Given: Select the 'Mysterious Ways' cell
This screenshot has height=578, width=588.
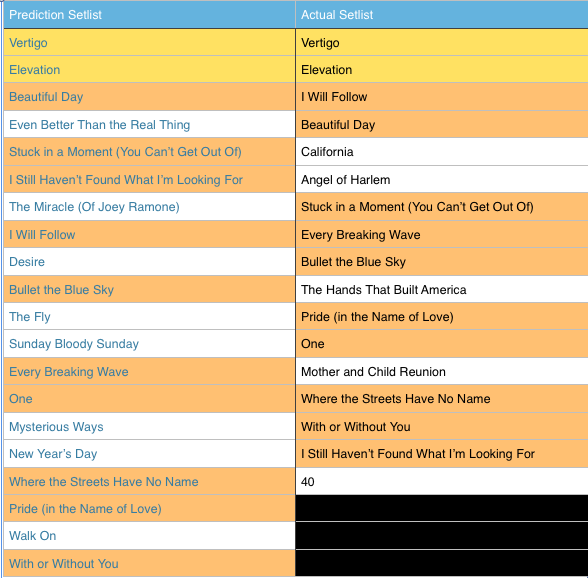Looking at the screenshot, I should pos(149,426).
